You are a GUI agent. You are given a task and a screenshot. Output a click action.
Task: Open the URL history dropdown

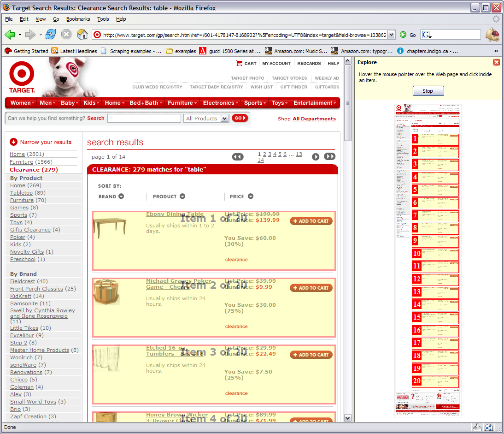(391, 35)
